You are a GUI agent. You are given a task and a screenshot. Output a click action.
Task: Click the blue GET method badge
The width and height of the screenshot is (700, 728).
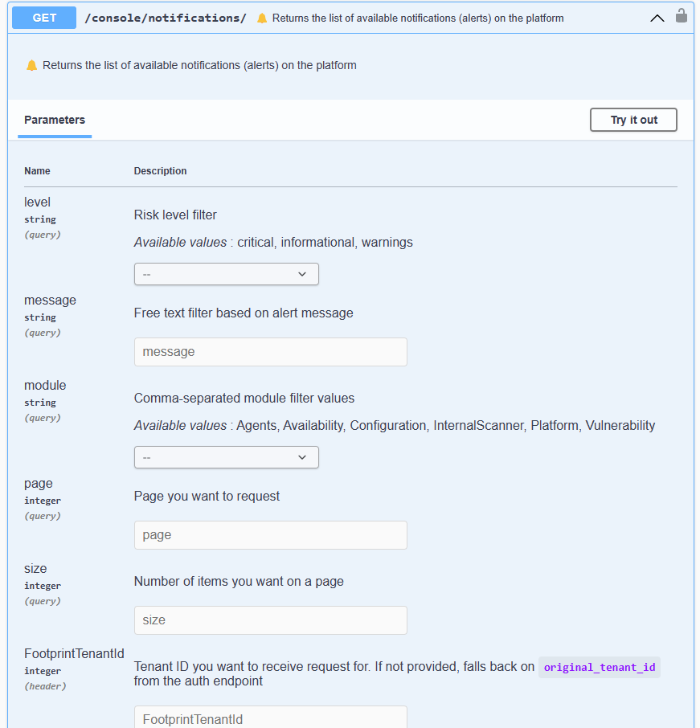[44, 18]
